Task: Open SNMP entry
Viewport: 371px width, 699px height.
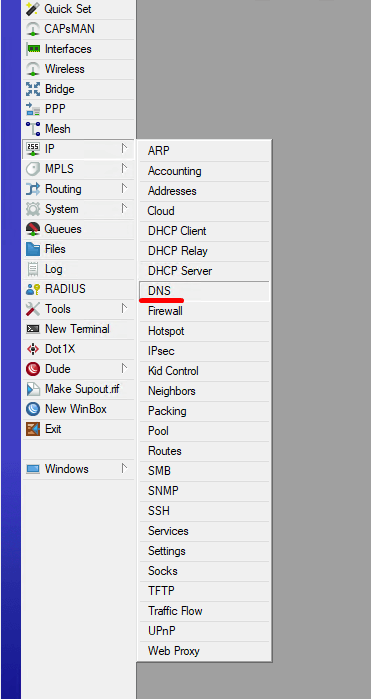Action: click(205, 491)
